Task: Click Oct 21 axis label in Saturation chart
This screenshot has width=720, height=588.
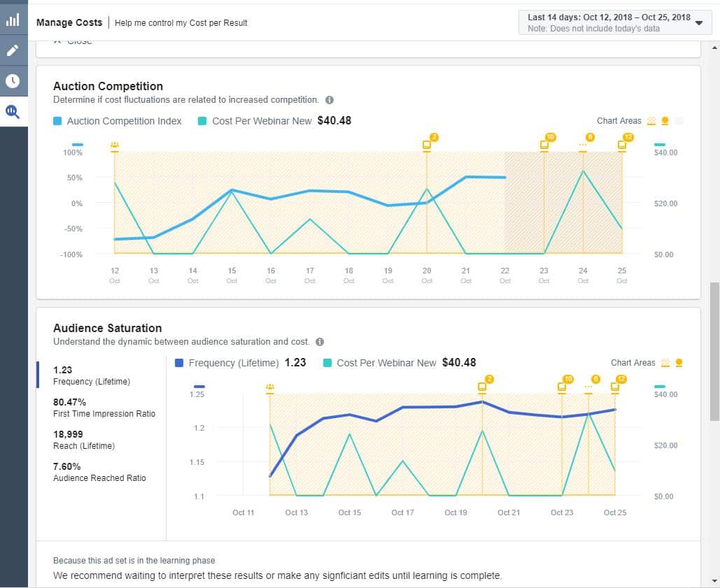Action: pos(509,512)
